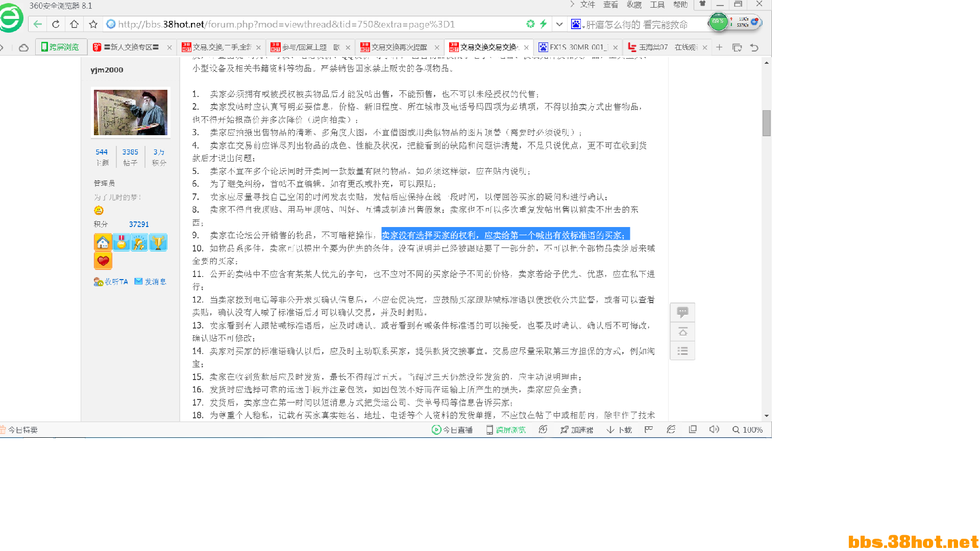Close the FX1S 30MR 001 tab
This screenshot has width=980, height=551.
(x=616, y=47)
